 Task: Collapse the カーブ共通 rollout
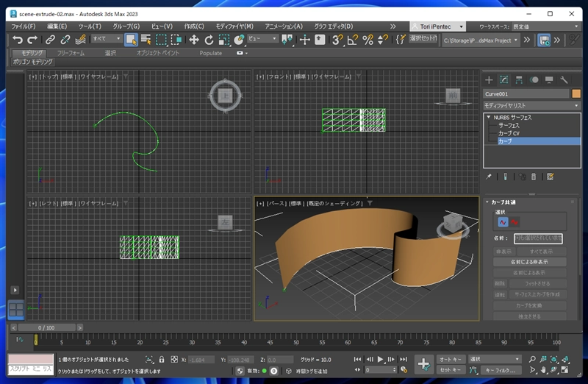click(487, 202)
